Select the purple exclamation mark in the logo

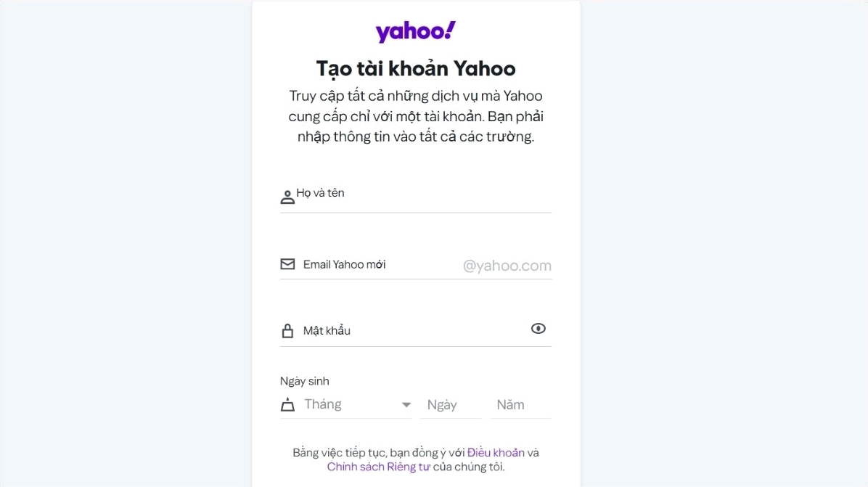(451, 28)
